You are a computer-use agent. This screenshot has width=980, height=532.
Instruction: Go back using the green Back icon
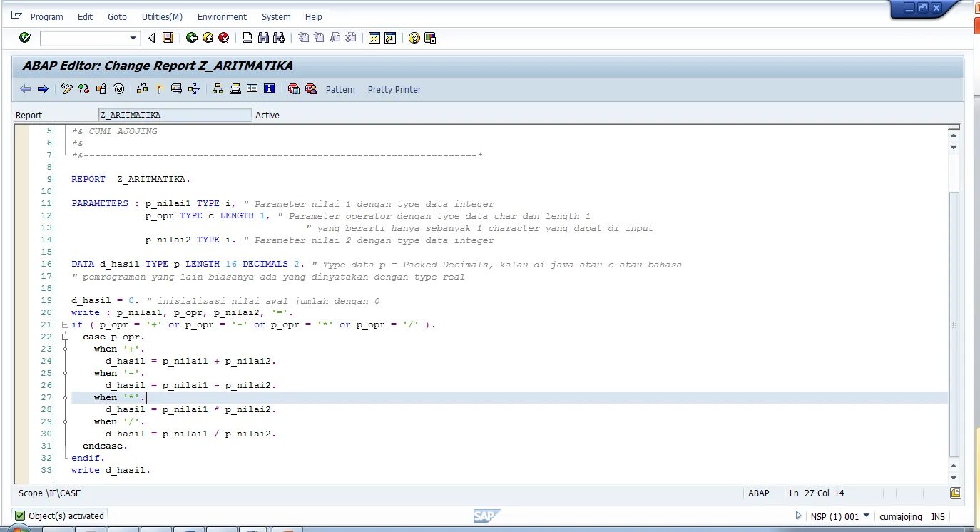191,38
